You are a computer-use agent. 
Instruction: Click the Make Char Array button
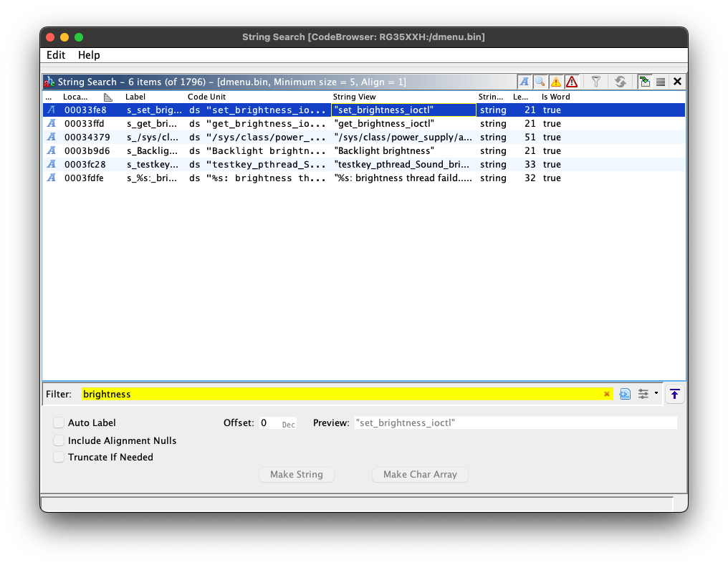point(420,474)
